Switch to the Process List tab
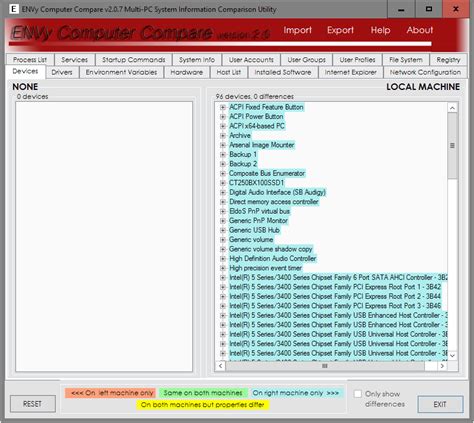 coord(30,60)
